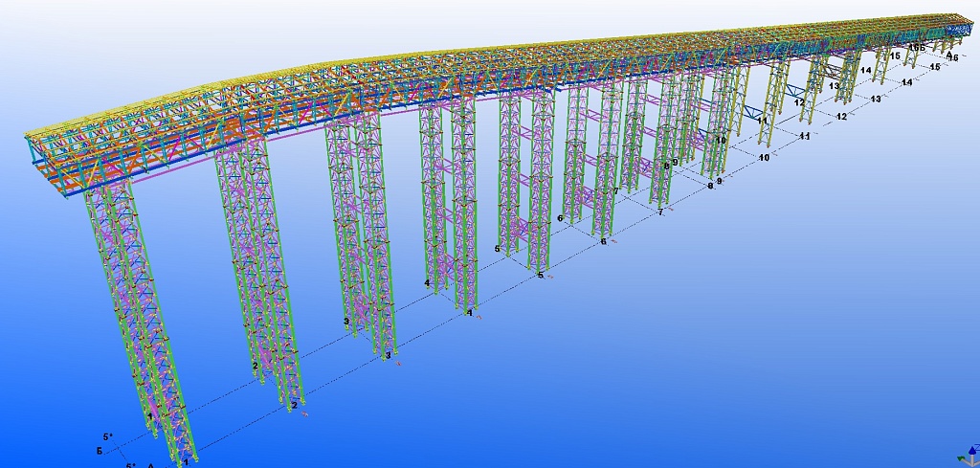Click the front-row grid label 4 at the tower base
This screenshot has width=980, height=468.
pyautogui.click(x=469, y=313)
